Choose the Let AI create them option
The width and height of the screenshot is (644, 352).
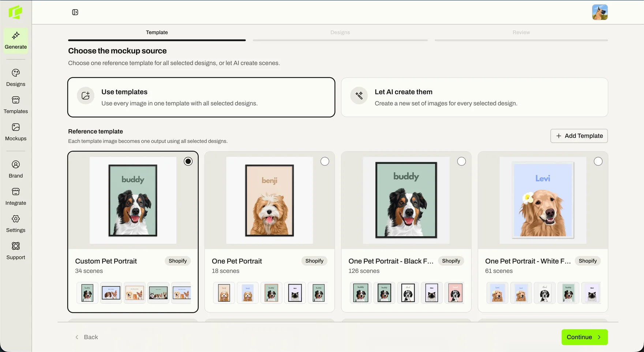[x=474, y=97]
